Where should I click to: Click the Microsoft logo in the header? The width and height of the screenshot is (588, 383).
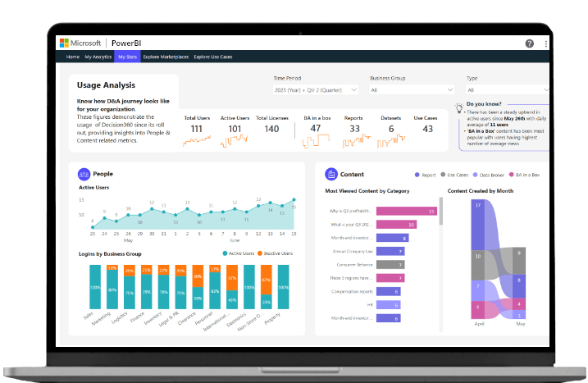63,43
